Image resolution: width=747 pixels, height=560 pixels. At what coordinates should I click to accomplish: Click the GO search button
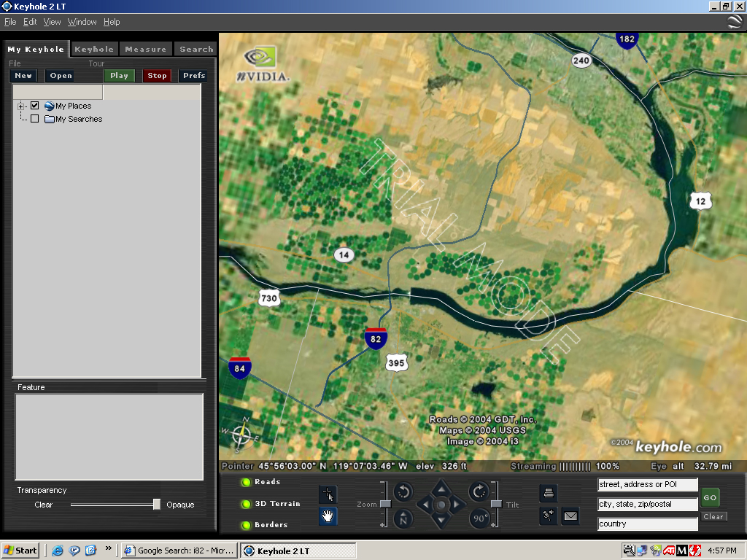(x=710, y=497)
